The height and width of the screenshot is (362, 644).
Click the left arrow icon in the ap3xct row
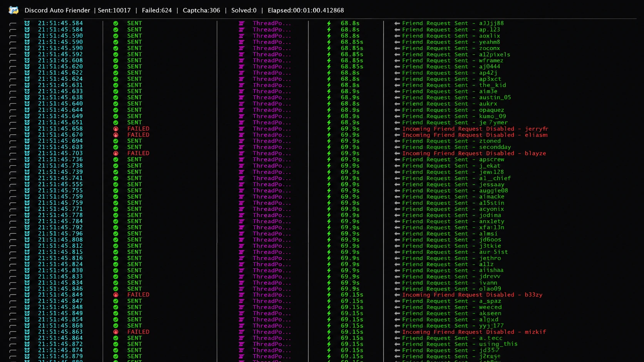click(397, 79)
